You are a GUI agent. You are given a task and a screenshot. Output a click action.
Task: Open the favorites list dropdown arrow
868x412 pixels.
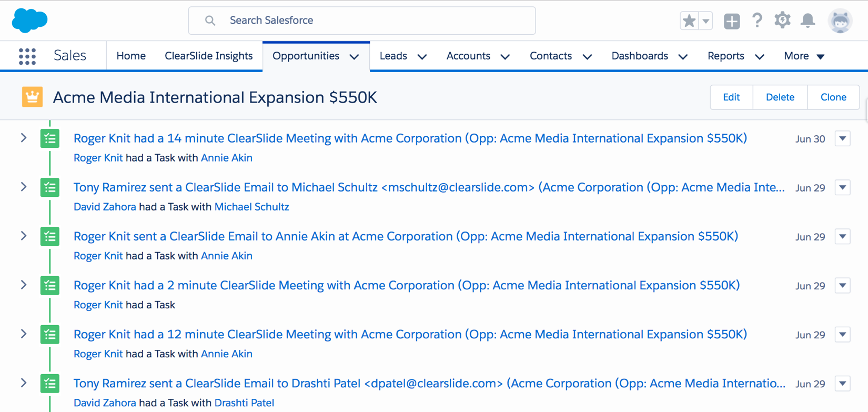click(x=706, y=21)
